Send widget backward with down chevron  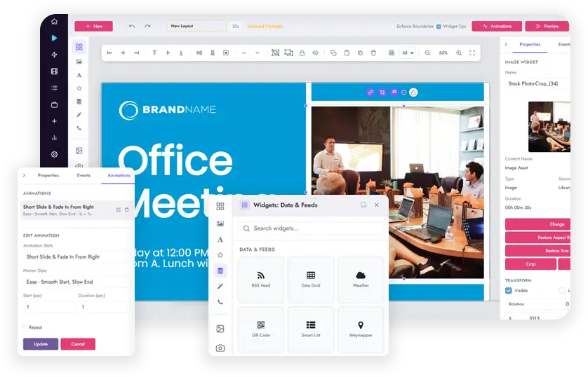258,53
